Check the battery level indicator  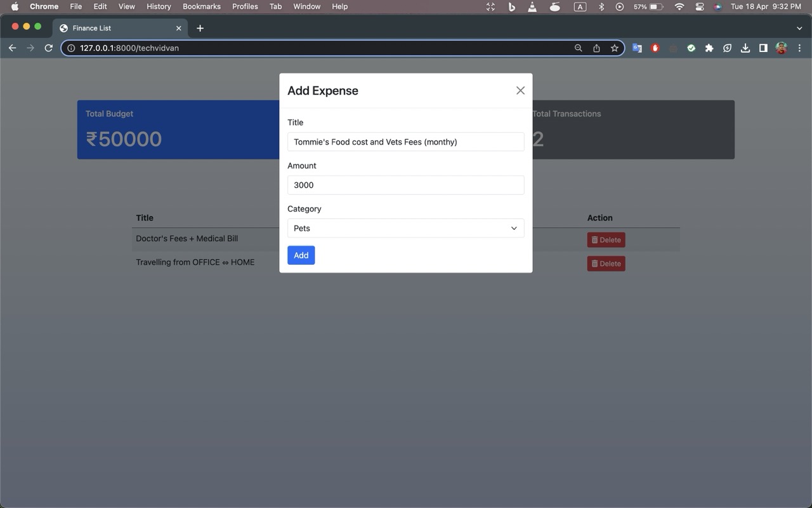647,6
